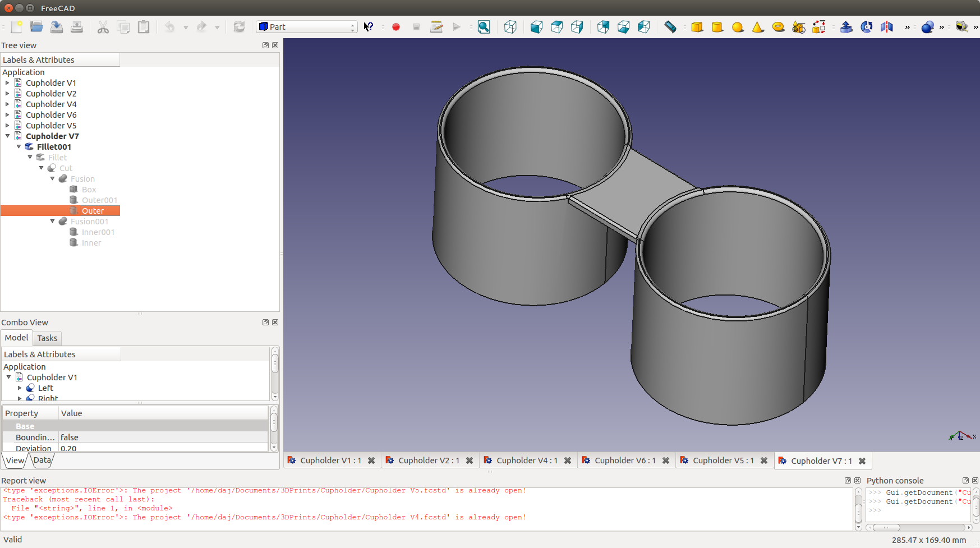Create a Box primitive solid

(697, 27)
